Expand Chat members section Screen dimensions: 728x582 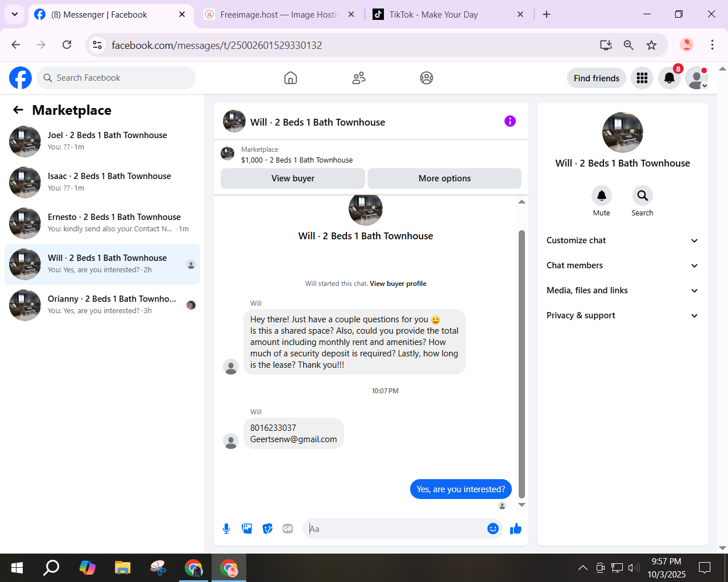coord(623,265)
